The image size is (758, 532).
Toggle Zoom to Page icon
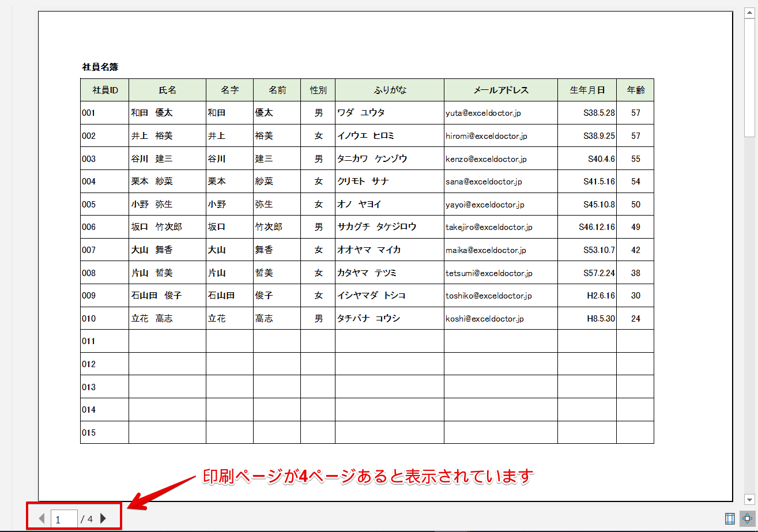pos(748,519)
